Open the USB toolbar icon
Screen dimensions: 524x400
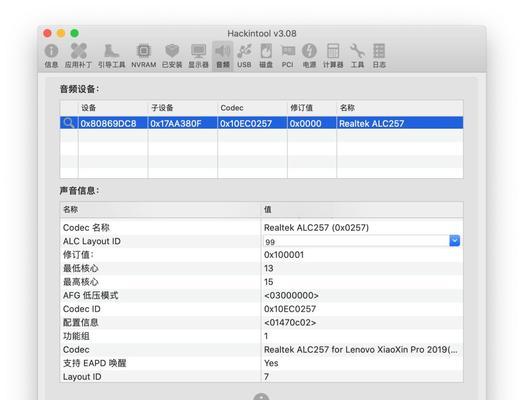244,55
